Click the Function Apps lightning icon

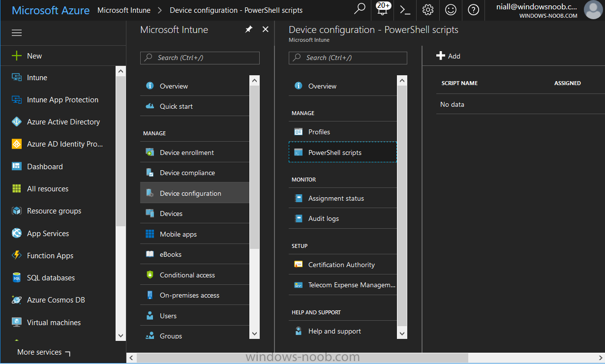tap(17, 255)
